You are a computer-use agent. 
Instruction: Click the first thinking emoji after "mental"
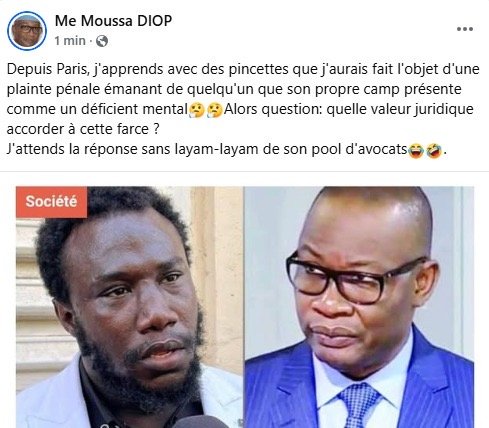[x=197, y=110]
